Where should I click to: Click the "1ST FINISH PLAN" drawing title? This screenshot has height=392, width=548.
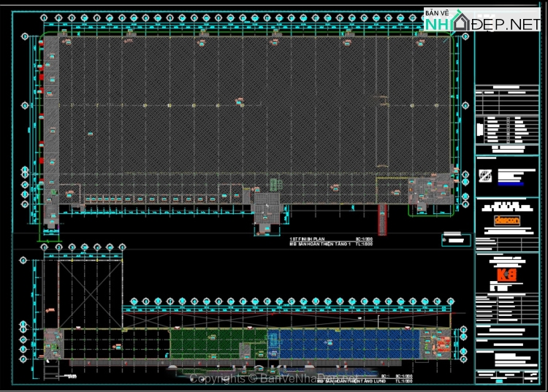pyautogui.click(x=311, y=239)
